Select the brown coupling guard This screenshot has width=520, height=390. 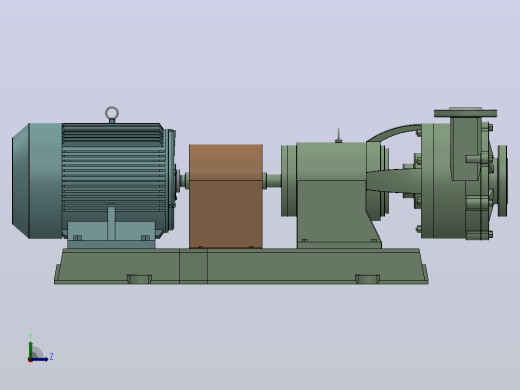[226, 196]
